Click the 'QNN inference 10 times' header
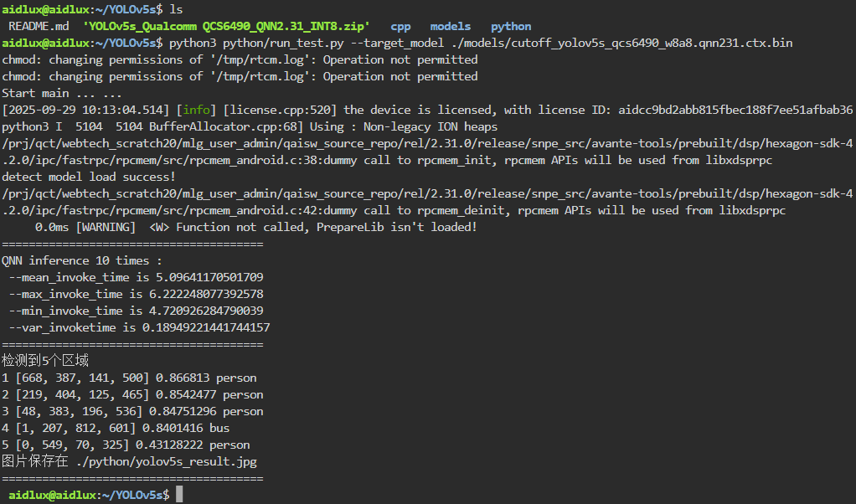 81,260
